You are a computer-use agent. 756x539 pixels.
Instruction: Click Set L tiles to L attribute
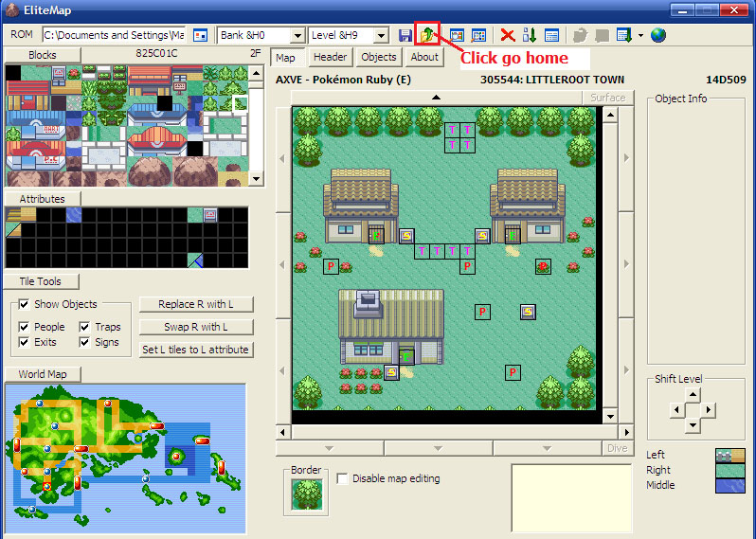[x=196, y=350]
